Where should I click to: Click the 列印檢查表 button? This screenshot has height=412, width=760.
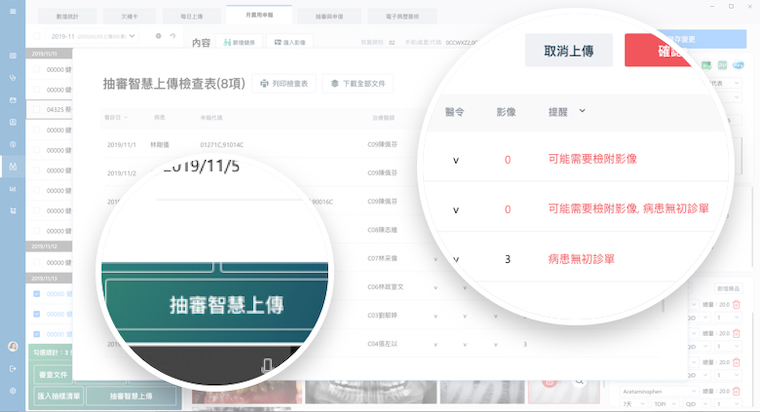tap(284, 83)
